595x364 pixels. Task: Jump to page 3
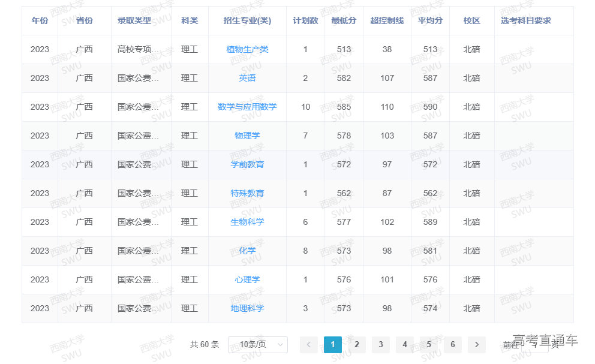point(380,344)
